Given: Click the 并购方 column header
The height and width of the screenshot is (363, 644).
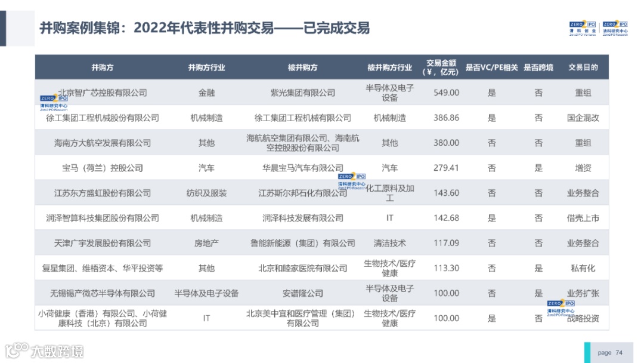Looking at the screenshot, I should coord(103,67).
